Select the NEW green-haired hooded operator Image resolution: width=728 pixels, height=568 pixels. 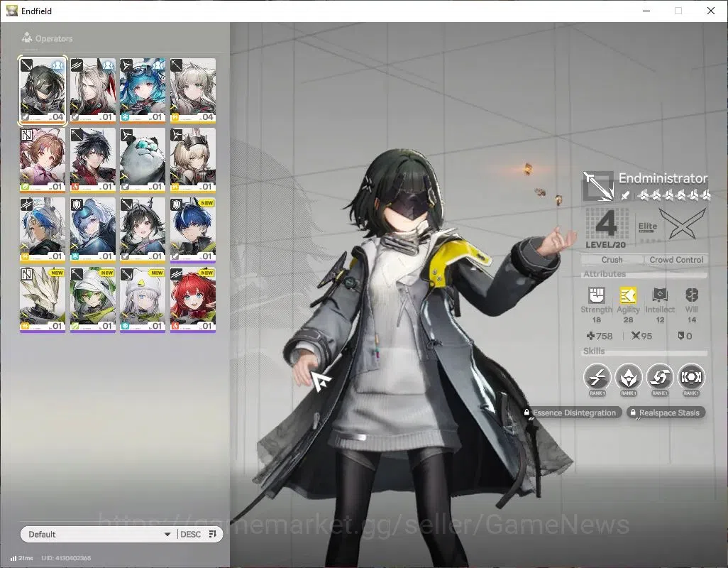tap(93, 300)
